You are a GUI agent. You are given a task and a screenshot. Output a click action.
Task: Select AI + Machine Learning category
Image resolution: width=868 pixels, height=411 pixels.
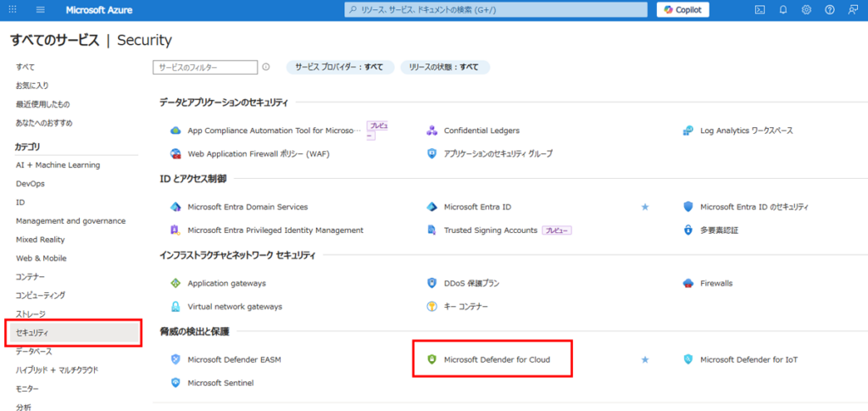coord(58,165)
